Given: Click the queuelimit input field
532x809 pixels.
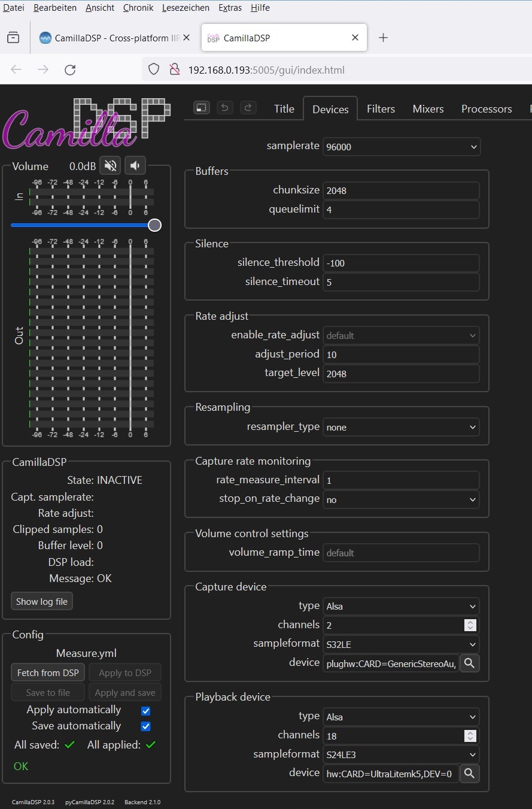Looking at the screenshot, I should tap(401, 210).
